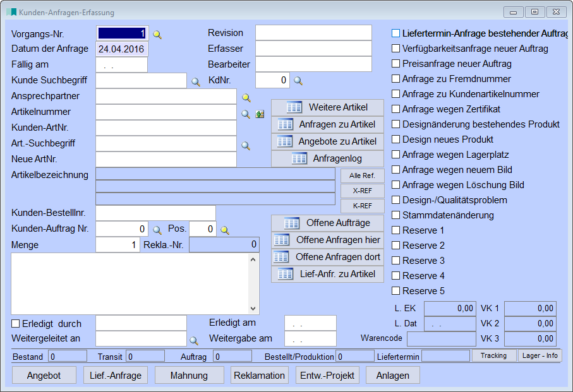Click into the Artikelnummer input field
This screenshot has height=392, width=573.
pos(166,112)
